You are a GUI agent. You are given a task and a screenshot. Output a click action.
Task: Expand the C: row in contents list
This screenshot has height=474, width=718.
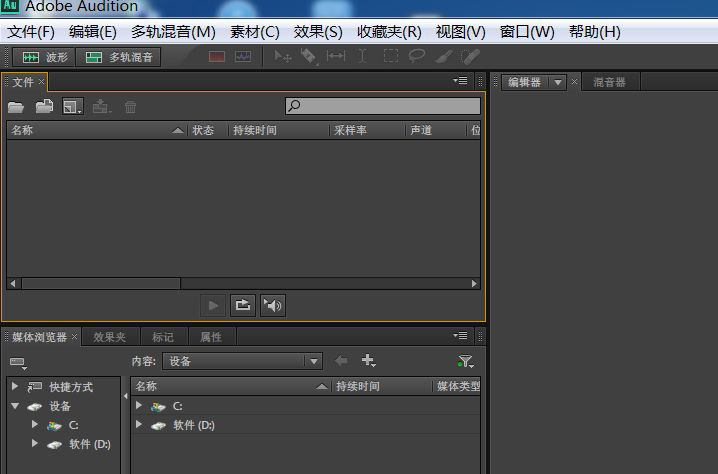tap(138, 405)
